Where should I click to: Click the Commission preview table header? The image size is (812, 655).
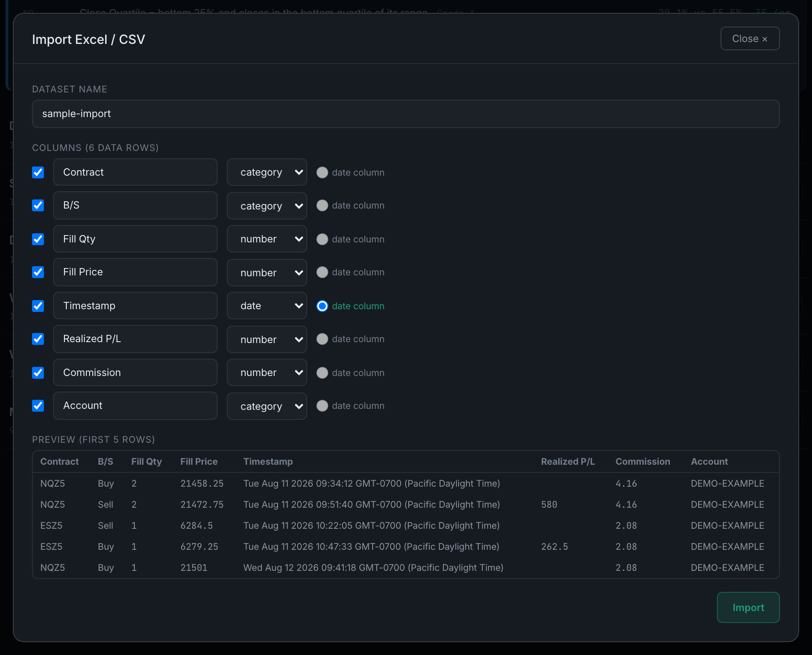(643, 462)
